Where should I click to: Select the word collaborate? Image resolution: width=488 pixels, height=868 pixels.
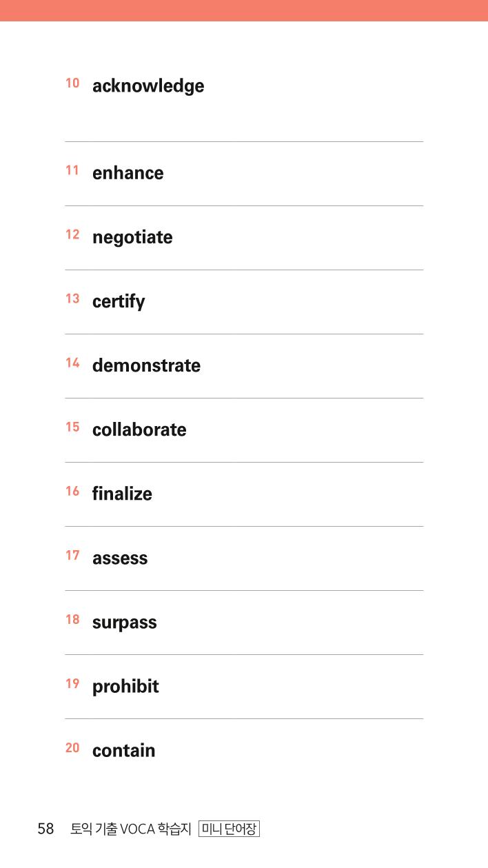139,430
